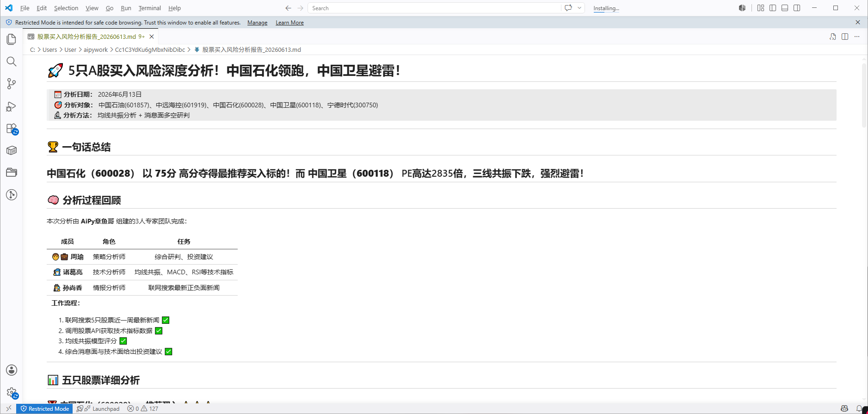
Task: Open the chat icon beside the search box
Action: click(568, 8)
